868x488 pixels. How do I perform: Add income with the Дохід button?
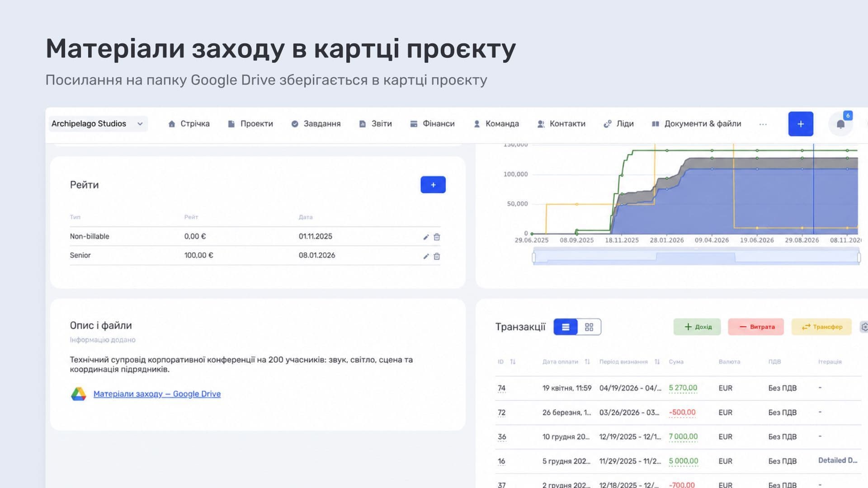click(697, 327)
